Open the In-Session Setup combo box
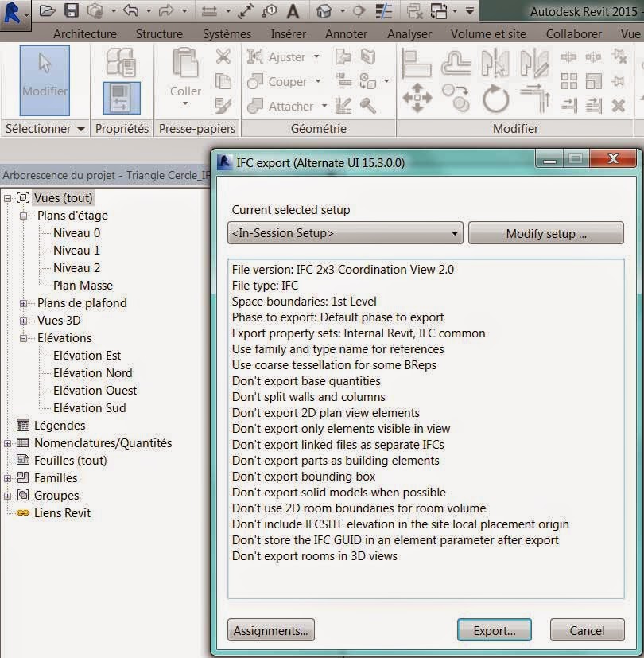This screenshot has height=658, width=644. (x=345, y=233)
